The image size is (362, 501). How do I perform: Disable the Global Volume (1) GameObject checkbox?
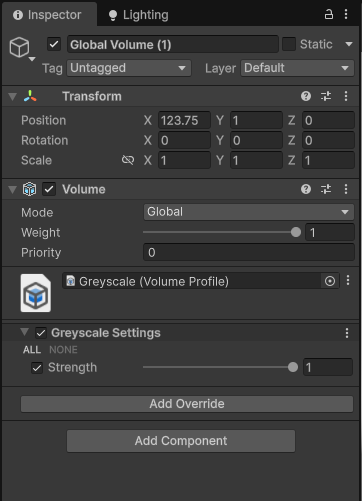(x=54, y=44)
